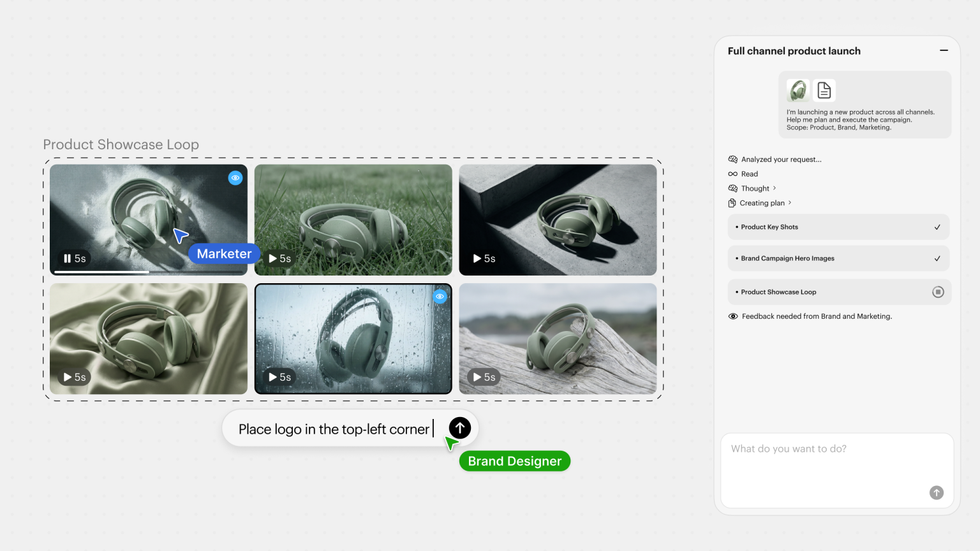Image resolution: width=980 pixels, height=551 pixels.
Task: Stop the Product Showcase Loop task generation
Action: 937,291
